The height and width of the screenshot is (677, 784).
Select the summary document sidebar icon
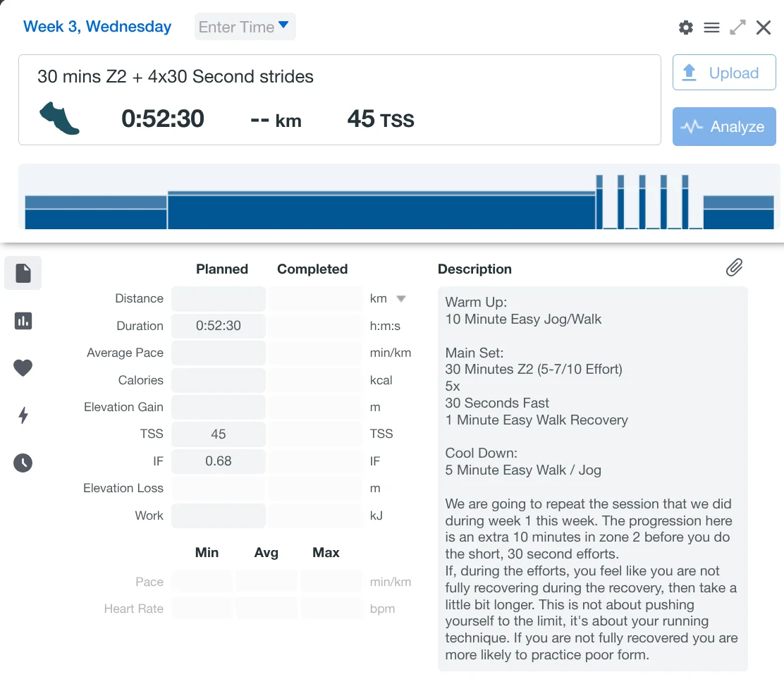[23, 273]
